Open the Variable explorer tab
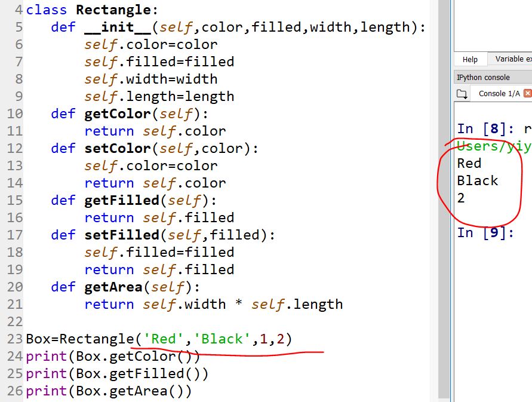Image resolution: width=532 pixels, height=402 pixels. tap(512, 59)
